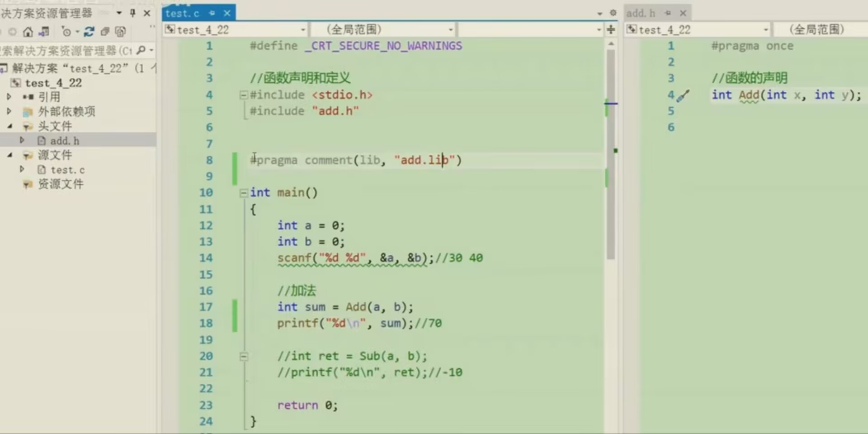868x434 pixels.
Task: Click scroll-up arrow of test.c editor scrollbar
Action: tap(611, 44)
